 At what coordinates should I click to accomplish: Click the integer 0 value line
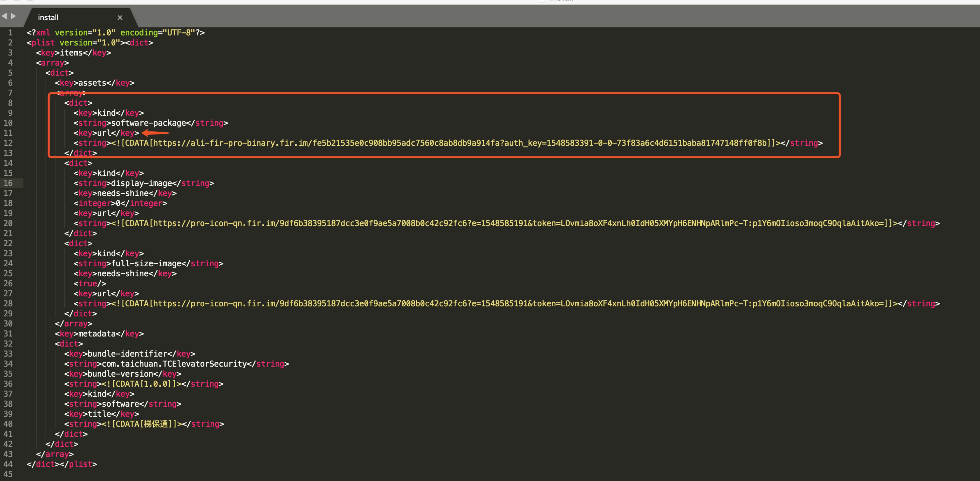[x=120, y=203]
